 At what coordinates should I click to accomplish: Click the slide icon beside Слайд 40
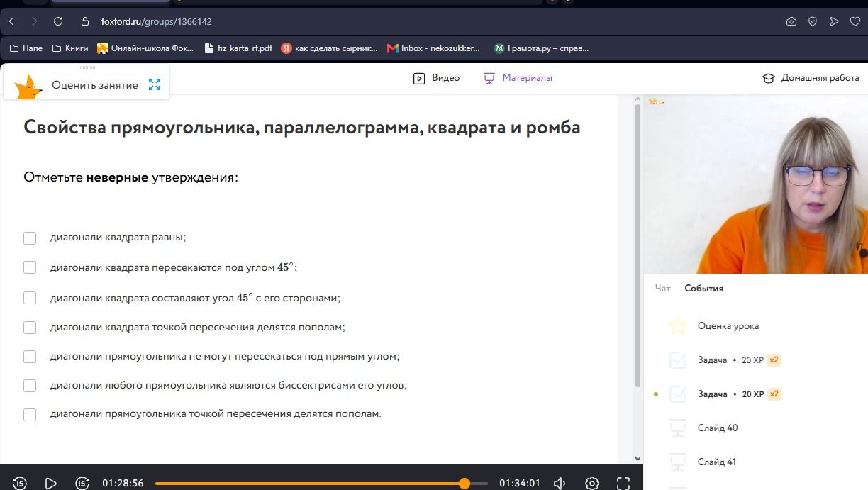pyautogui.click(x=678, y=428)
